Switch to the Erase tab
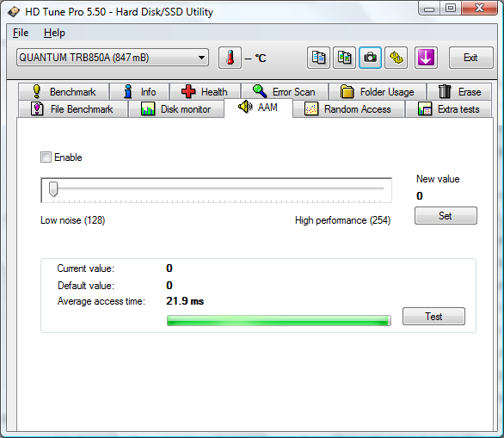Viewport: 504px width, 438px height. pyautogui.click(x=459, y=92)
